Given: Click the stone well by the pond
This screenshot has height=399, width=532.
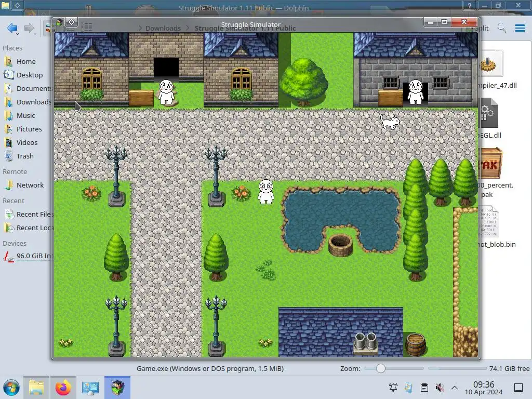Looking at the screenshot, I should (340, 245).
